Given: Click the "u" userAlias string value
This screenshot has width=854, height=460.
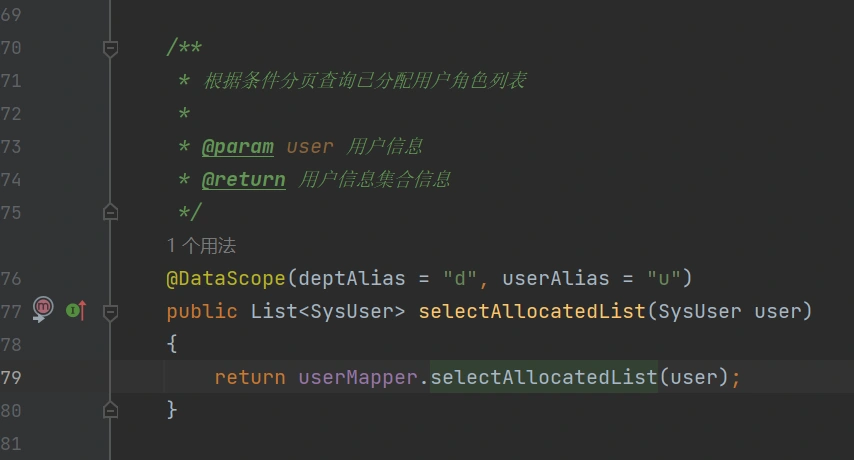Looking at the screenshot, I should [x=664, y=278].
